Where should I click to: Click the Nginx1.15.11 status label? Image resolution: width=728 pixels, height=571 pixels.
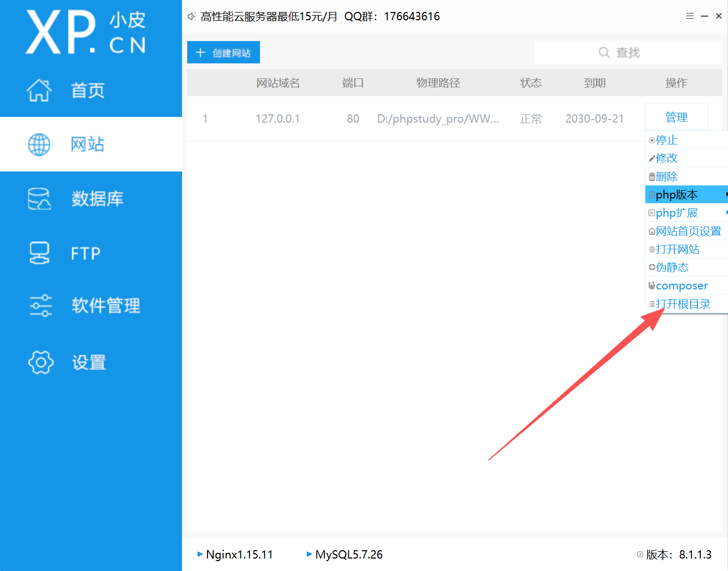click(239, 554)
